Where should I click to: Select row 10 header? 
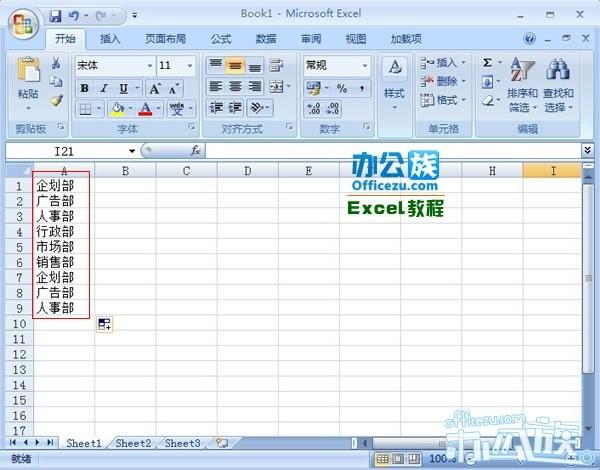pos(19,324)
